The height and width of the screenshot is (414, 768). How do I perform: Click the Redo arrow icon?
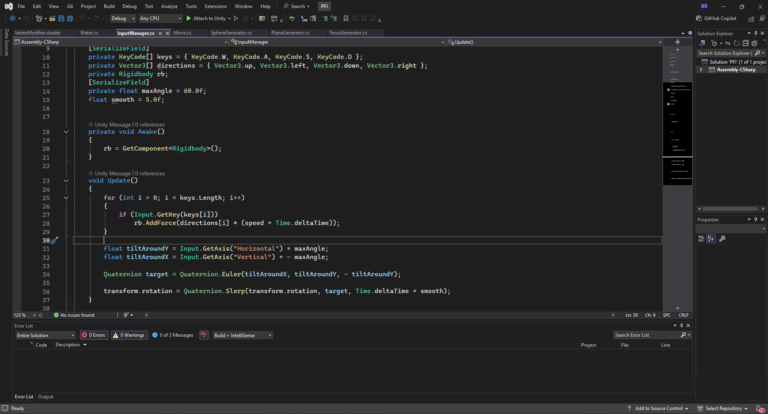coord(96,19)
